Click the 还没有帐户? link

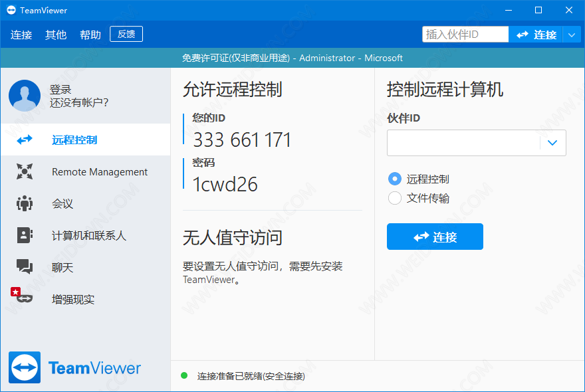coord(79,102)
